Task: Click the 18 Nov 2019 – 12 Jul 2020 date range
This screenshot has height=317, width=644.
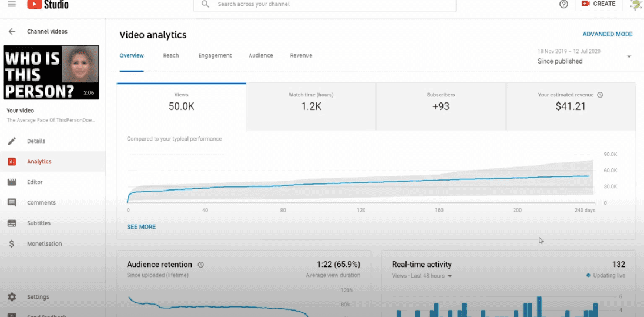Action: 569,51
